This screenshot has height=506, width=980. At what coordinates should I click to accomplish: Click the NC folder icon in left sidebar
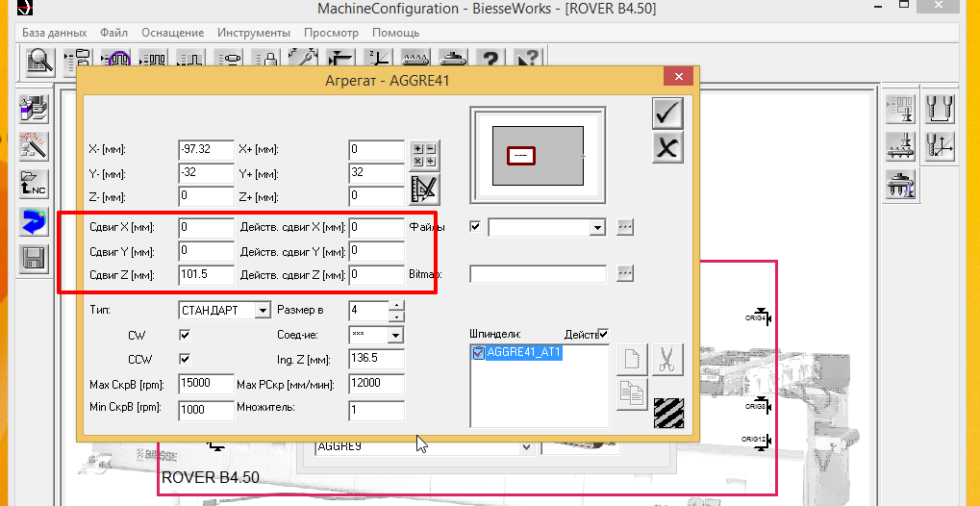34,184
